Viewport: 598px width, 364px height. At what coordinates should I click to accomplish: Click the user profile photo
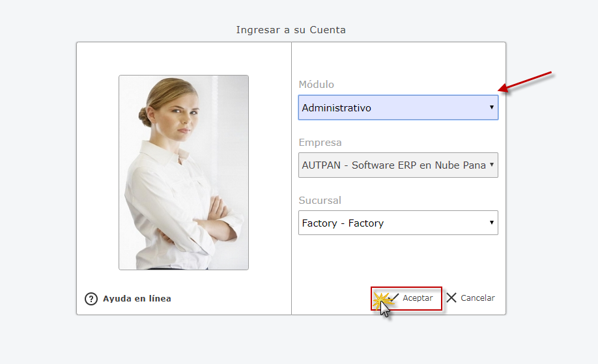pyautogui.click(x=183, y=172)
